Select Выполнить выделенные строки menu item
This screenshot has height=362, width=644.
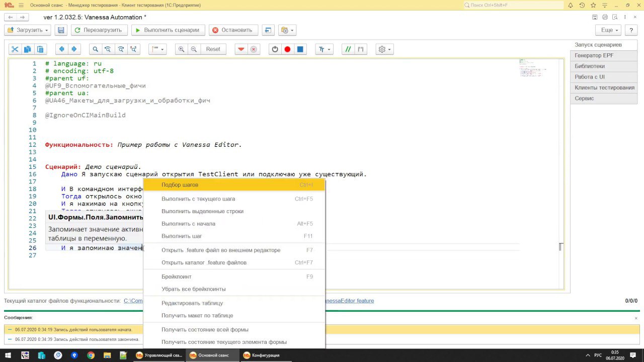[234, 211]
